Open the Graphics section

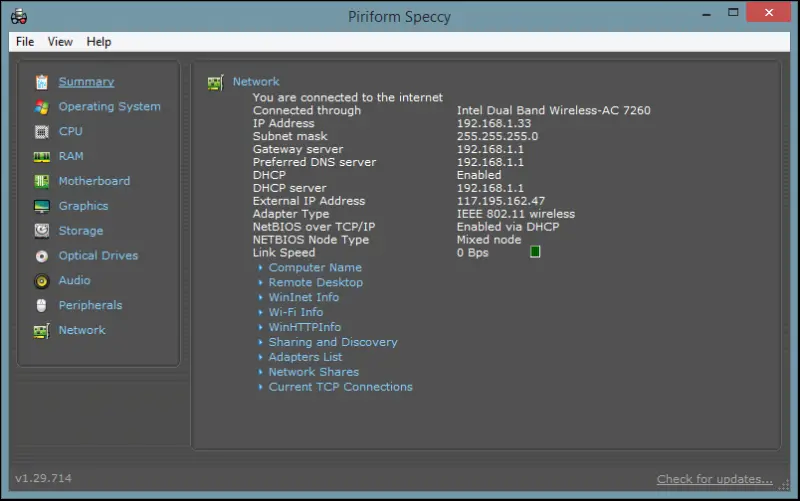click(83, 206)
